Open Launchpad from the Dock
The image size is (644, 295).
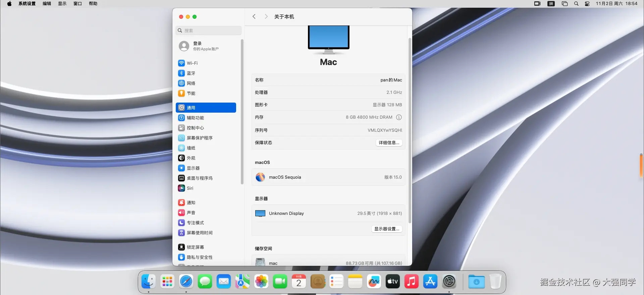pos(167,282)
